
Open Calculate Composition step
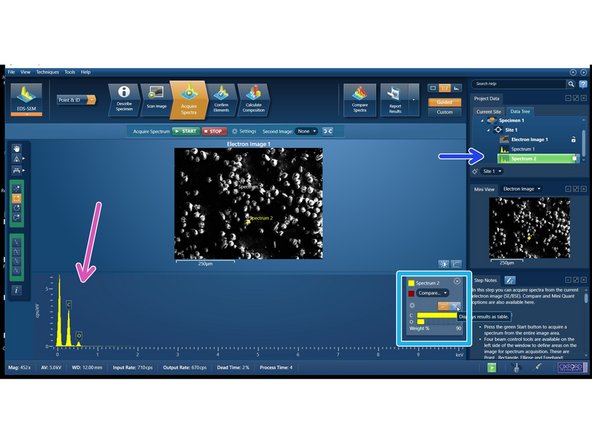tap(253, 99)
